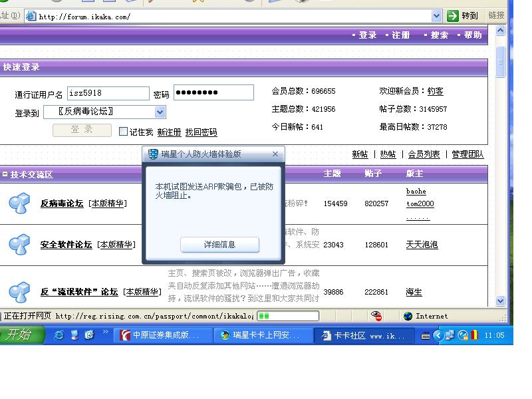
Task: Click the page scrollbar down arrow
Action: click(501, 301)
